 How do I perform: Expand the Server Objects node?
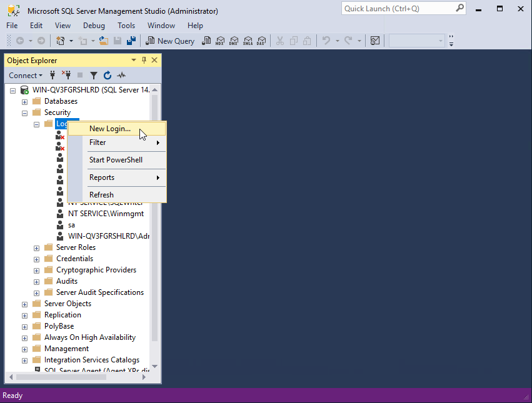click(25, 304)
